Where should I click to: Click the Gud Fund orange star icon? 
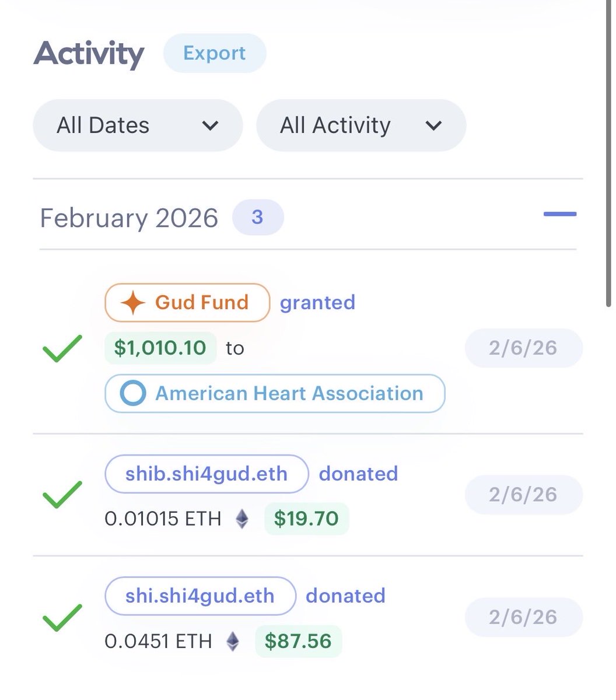[x=132, y=303]
